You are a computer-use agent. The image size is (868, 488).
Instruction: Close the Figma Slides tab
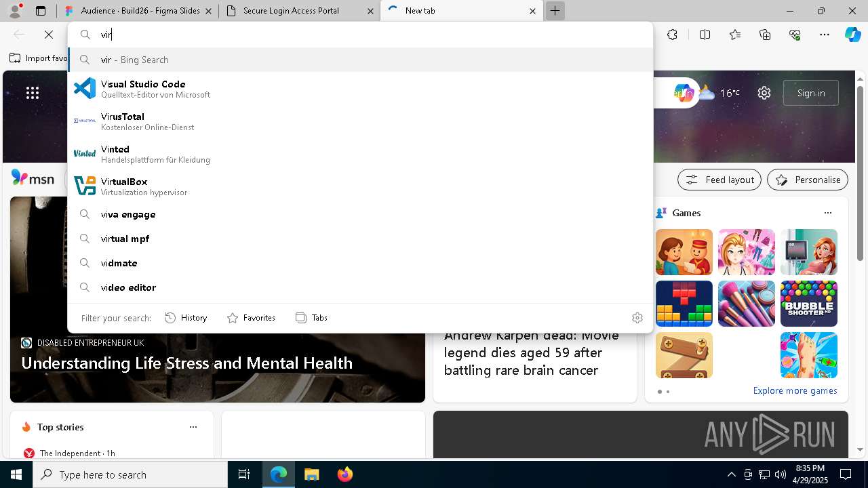click(208, 11)
